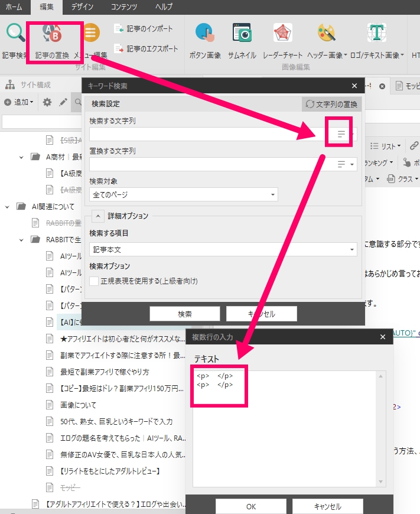The height and width of the screenshot is (514, 420).
Task: Open the サムネイル camera tool
Action: [242, 35]
